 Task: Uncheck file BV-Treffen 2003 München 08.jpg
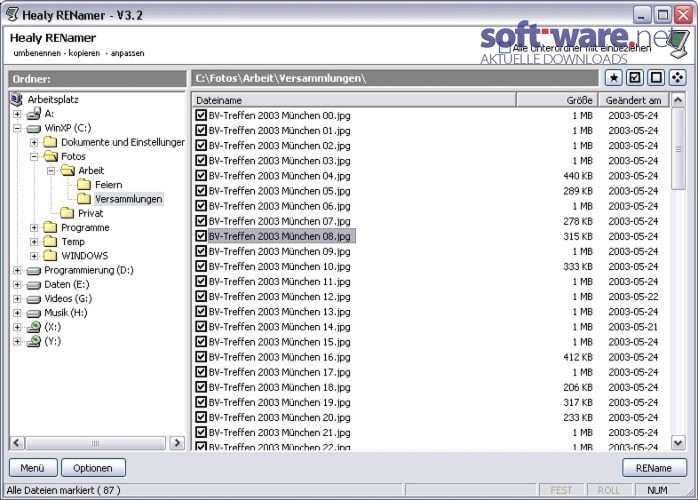tap(201, 236)
